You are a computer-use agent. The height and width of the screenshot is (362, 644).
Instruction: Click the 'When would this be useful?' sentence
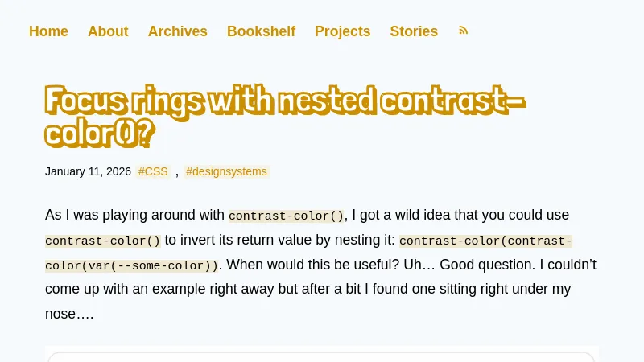[x=308, y=265]
